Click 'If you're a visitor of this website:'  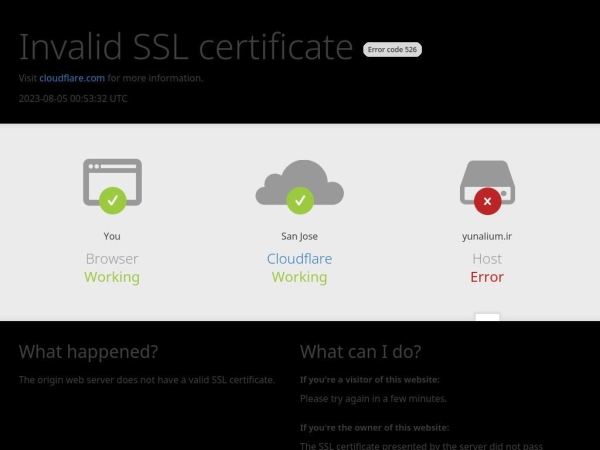370,380
